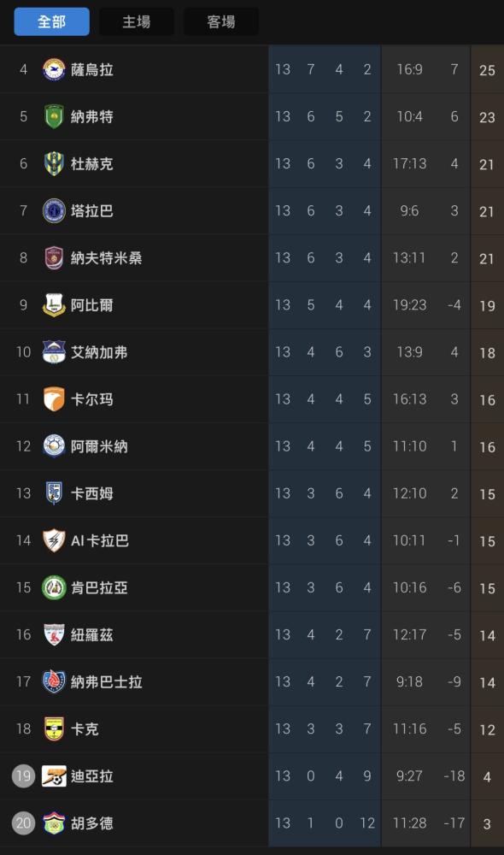Open the 納弗巴士拉 team name
Viewport: 504px width, 855px height.
coord(106,682)
